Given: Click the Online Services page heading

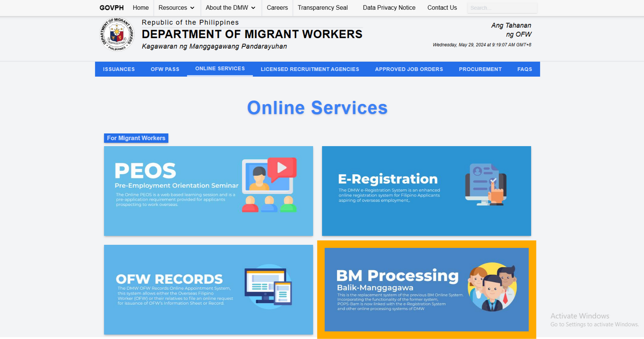Looking at the screenshot, I should point(317,108).
